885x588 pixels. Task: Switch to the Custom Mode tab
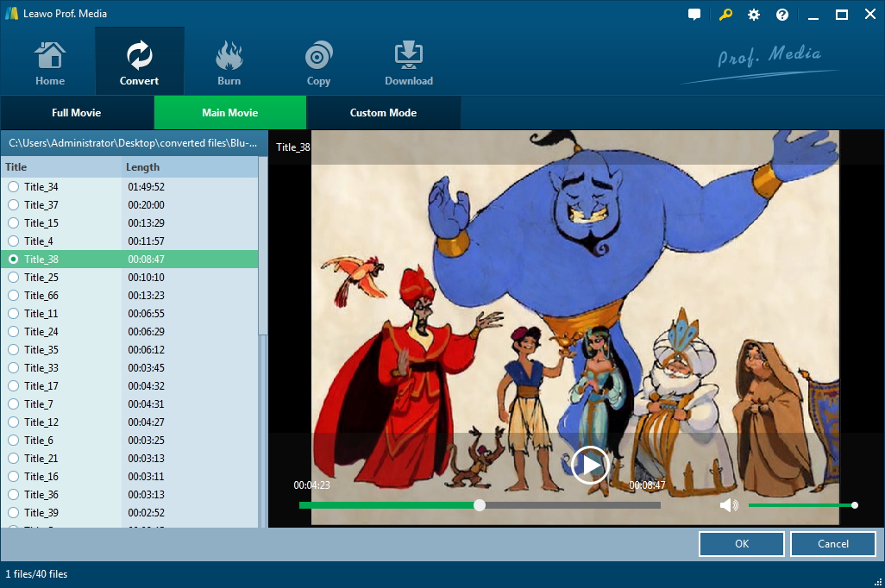383,113
